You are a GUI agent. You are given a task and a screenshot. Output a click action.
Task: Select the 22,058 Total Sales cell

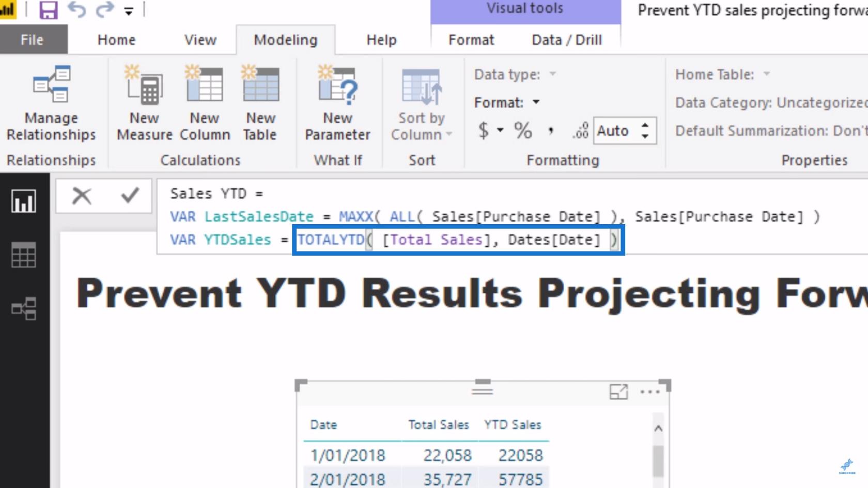point(447,455)
